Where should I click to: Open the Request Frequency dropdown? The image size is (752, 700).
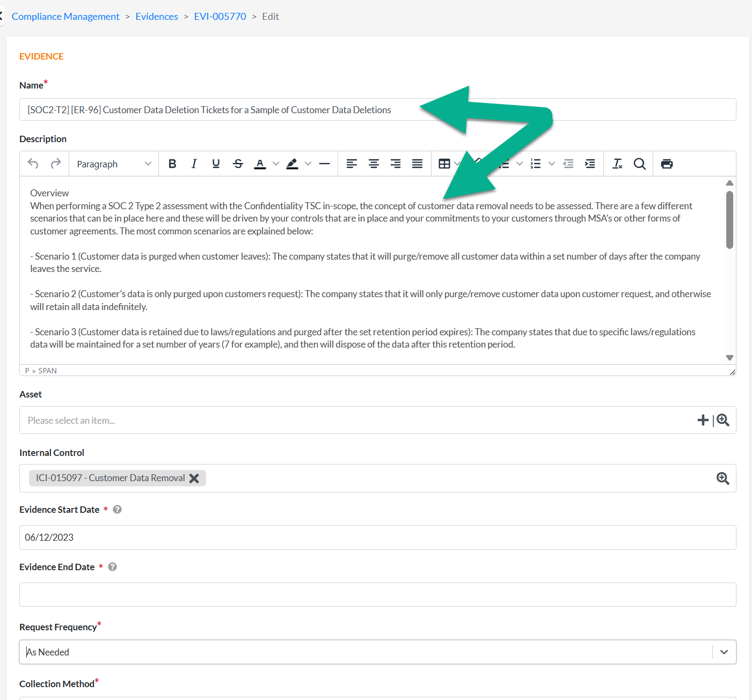[378, 652]
